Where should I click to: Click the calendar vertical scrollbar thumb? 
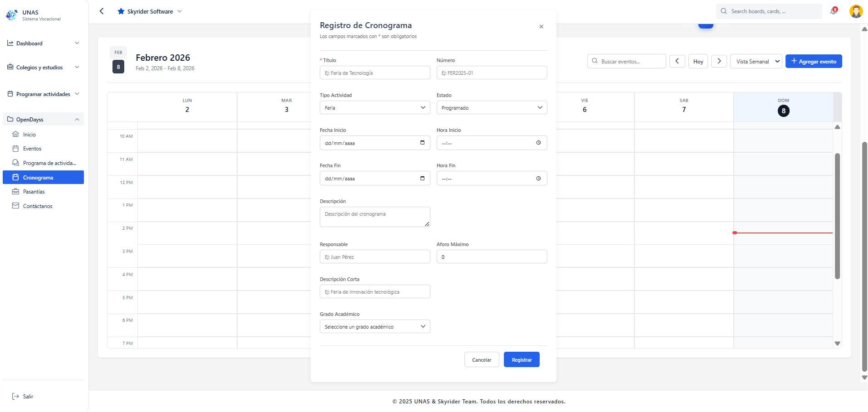(837, 216)
